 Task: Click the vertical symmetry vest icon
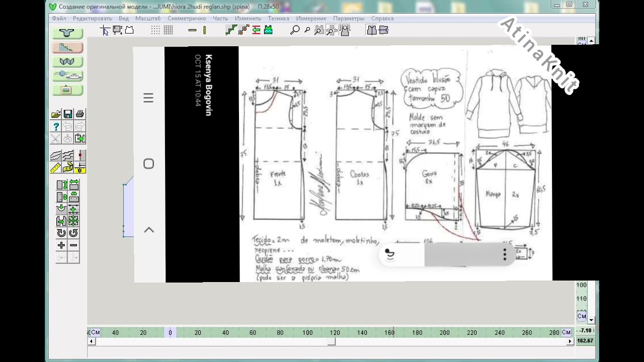pyautogui.click(x=371, y=31)
